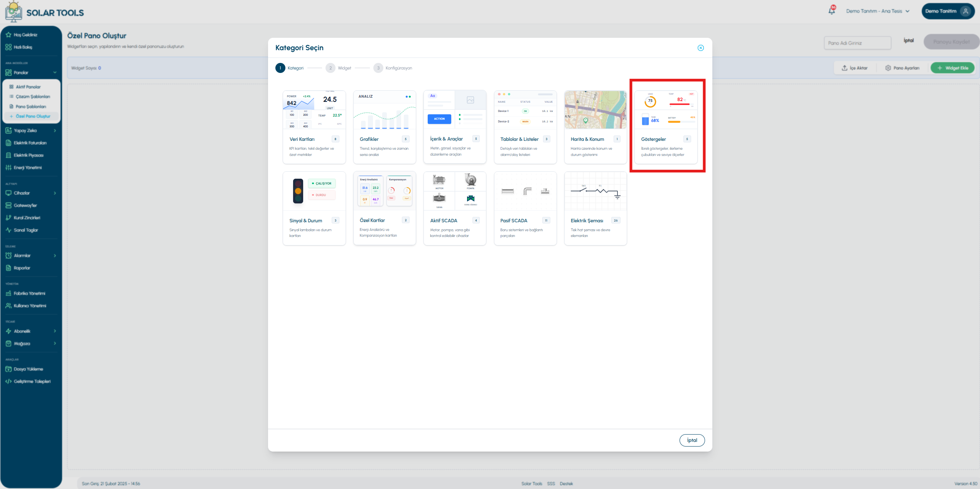980x489 pixels.
Task: Pick the Sinyal & Durum category card
Action: point(314,208)
